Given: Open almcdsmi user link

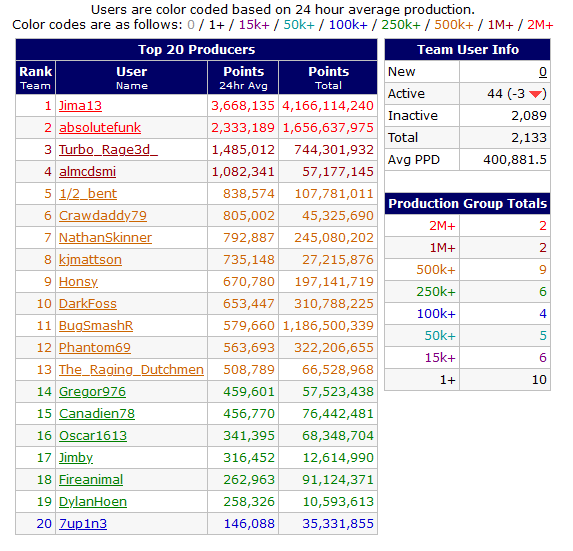Looking at the screenshot, I should [x=87, y=172].
